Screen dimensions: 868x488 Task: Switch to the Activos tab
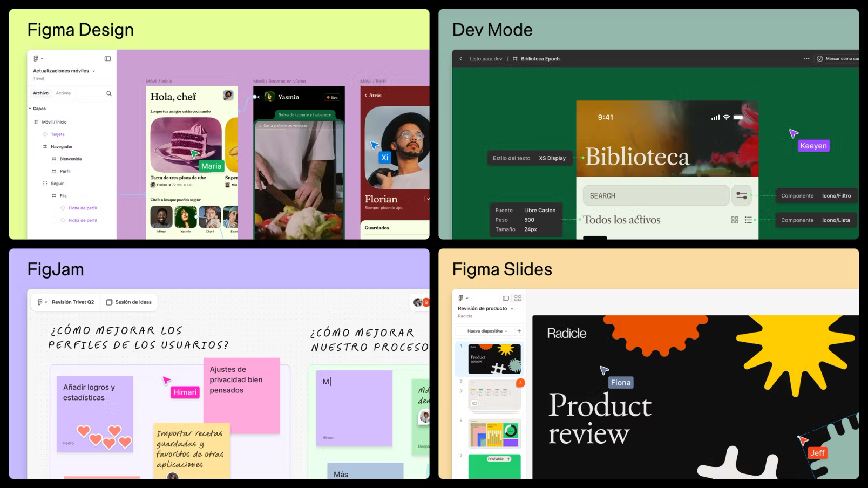[x=63, y=93]
